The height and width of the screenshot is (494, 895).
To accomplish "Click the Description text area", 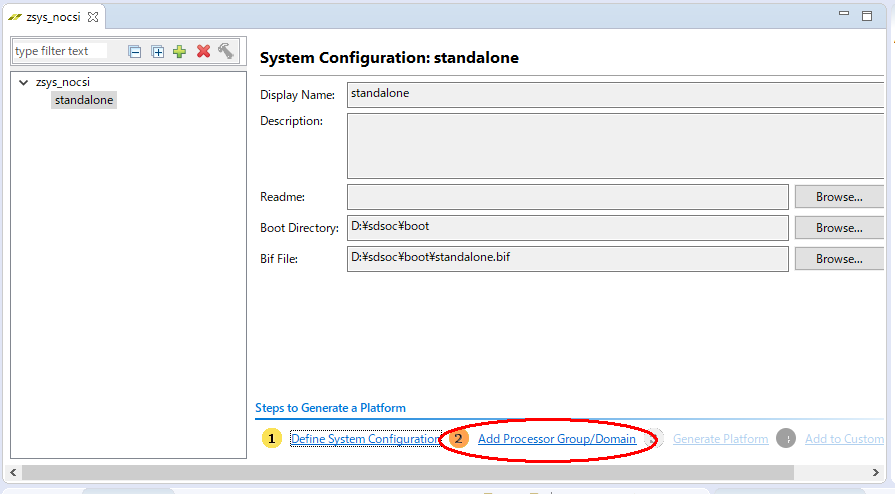I will pos(615,146).
